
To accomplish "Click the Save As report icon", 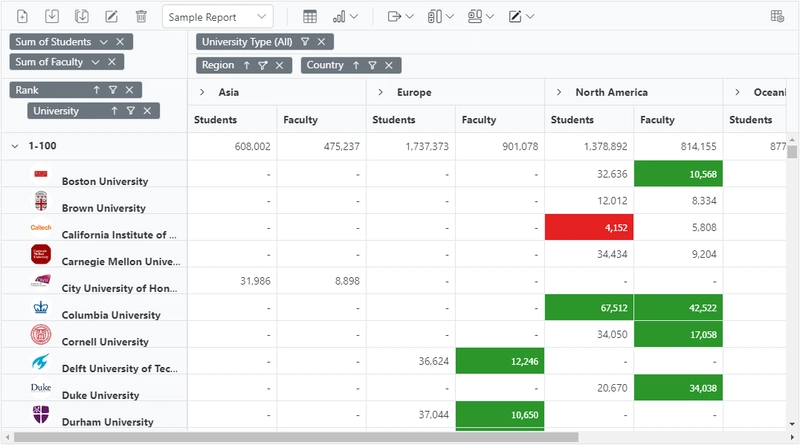I will (x=82, y=17).
